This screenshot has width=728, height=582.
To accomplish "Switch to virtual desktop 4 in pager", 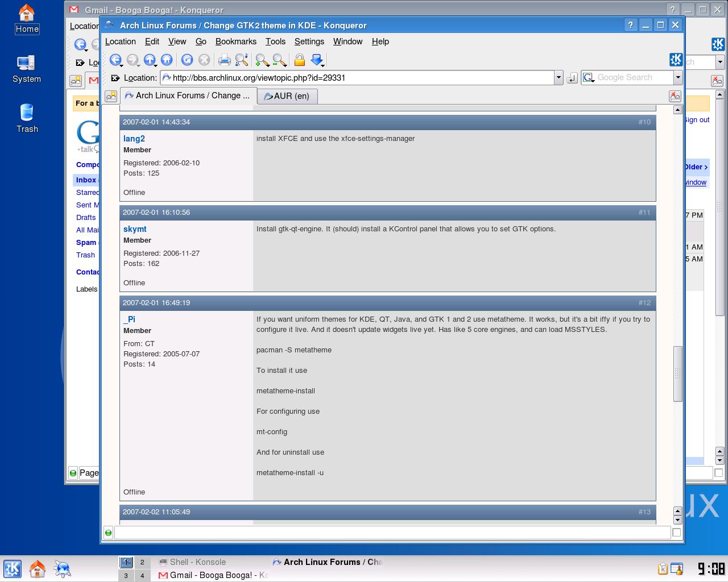I will pos(142,576).
